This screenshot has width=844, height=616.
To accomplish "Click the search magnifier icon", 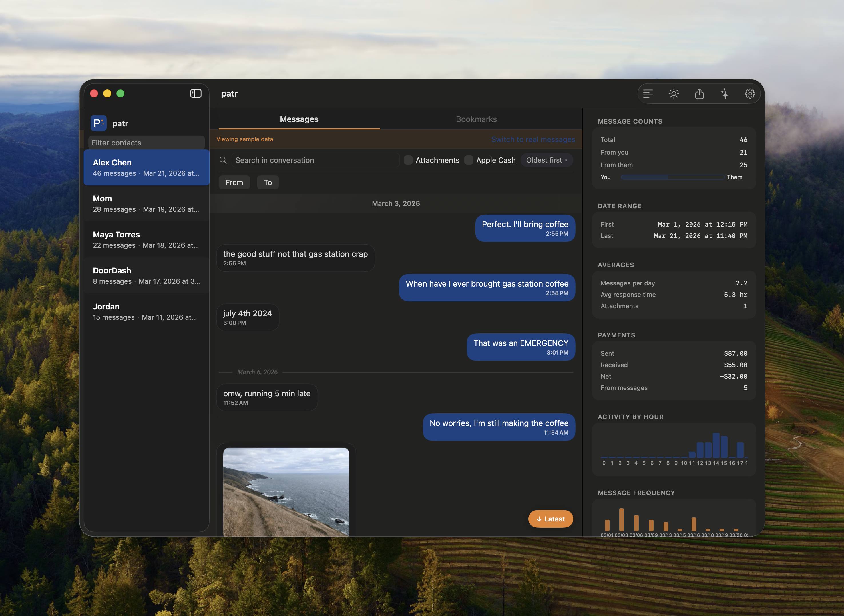I will click(223, 160).
